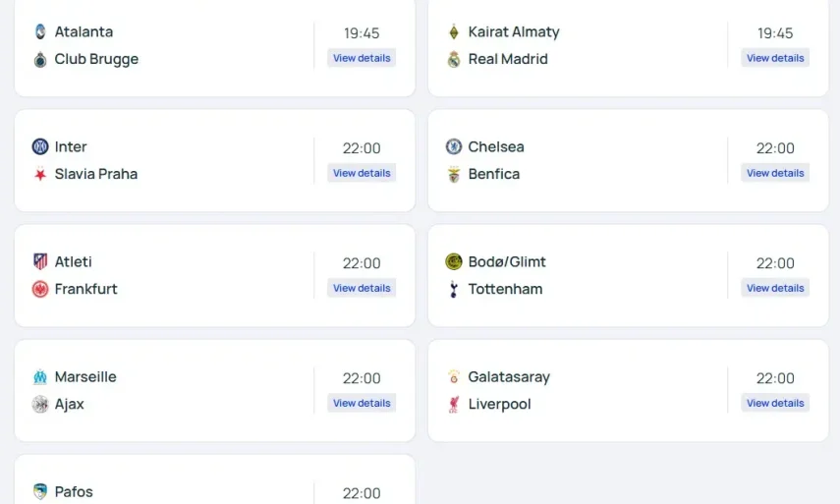Click the Tottenham club logo
Image resolution: width=840 pixels, height=504 pixels.
coord(454,289)
